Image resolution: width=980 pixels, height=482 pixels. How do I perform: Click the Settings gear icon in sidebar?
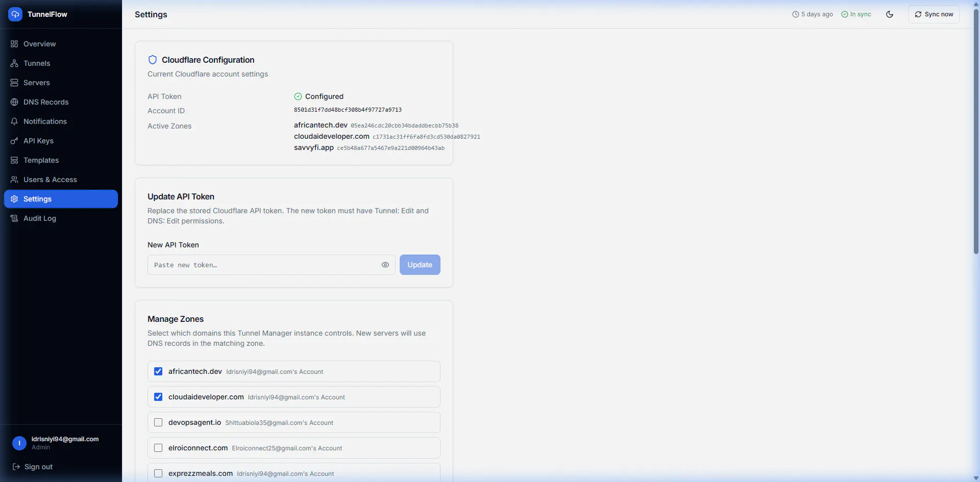tap(14, 199)
